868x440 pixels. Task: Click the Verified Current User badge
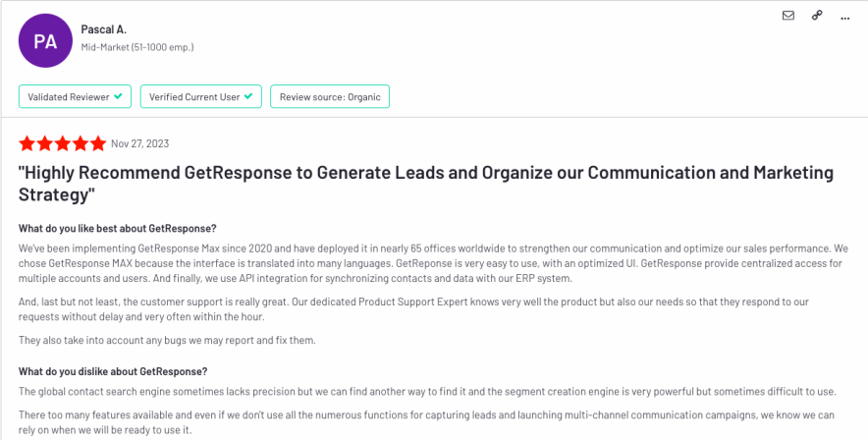coord(200,96)
